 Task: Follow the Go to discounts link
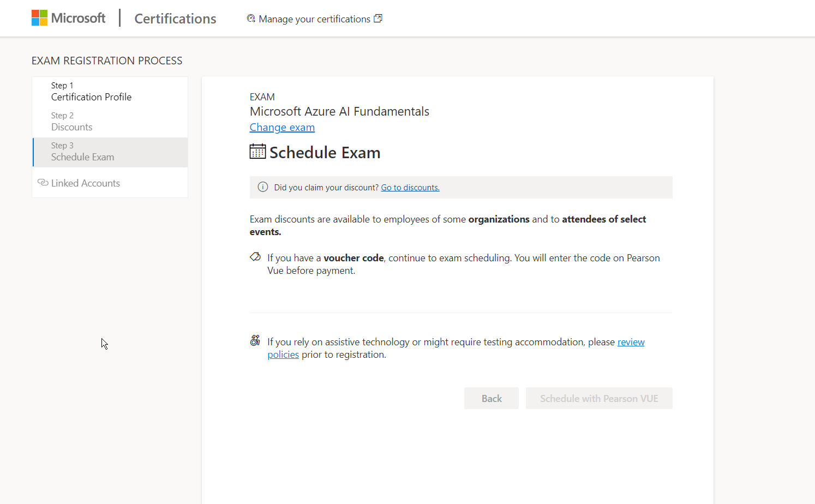[x=410, y=188]
